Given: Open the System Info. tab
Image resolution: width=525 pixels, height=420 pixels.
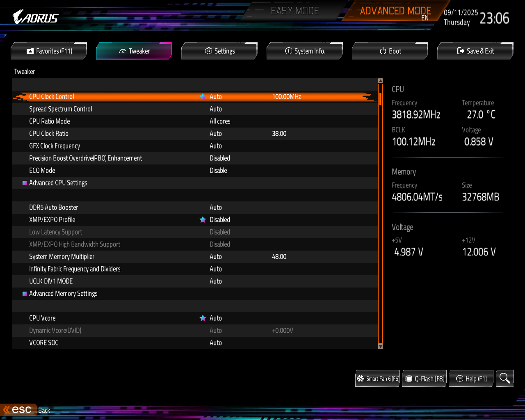Looking at the screenshot, I should pyautogui.click(x=305, y=51).
